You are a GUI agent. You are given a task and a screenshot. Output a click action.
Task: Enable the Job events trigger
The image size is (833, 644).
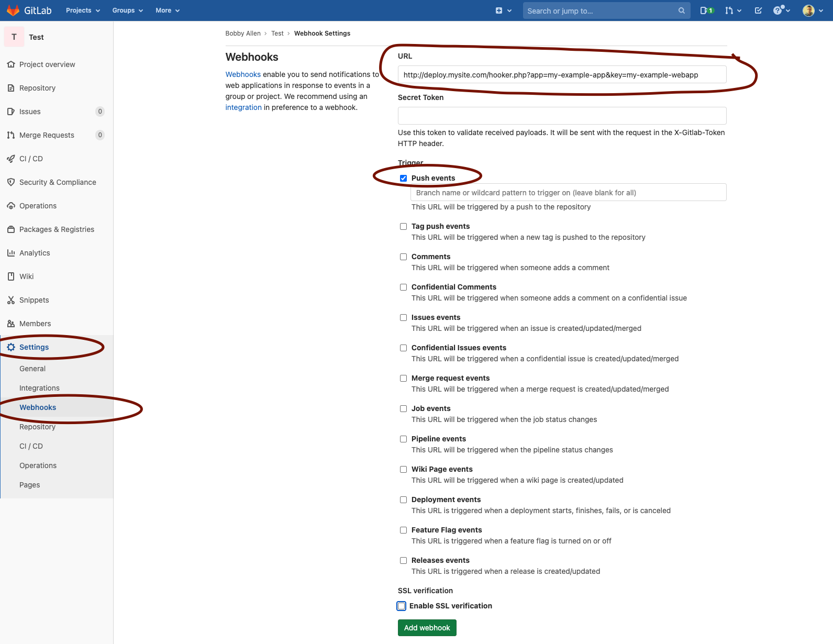pos(403,408)
